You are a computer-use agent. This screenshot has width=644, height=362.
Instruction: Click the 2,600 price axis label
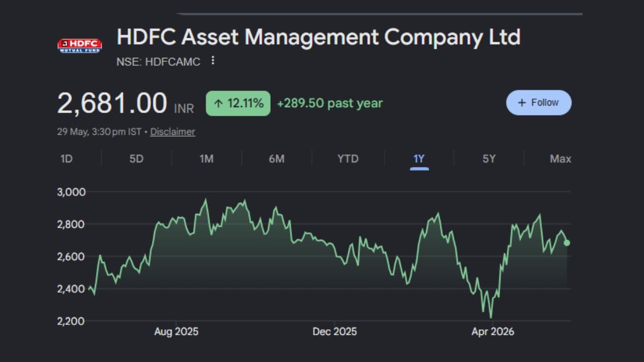tap(71, 256)
